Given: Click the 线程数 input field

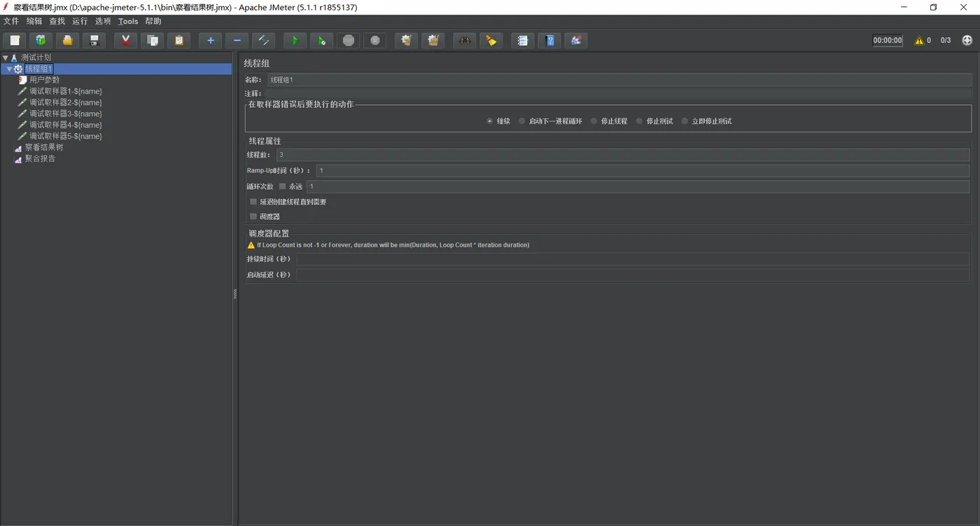Looking at the screenshot, I should pyautogui.click(x=623, y=155).
